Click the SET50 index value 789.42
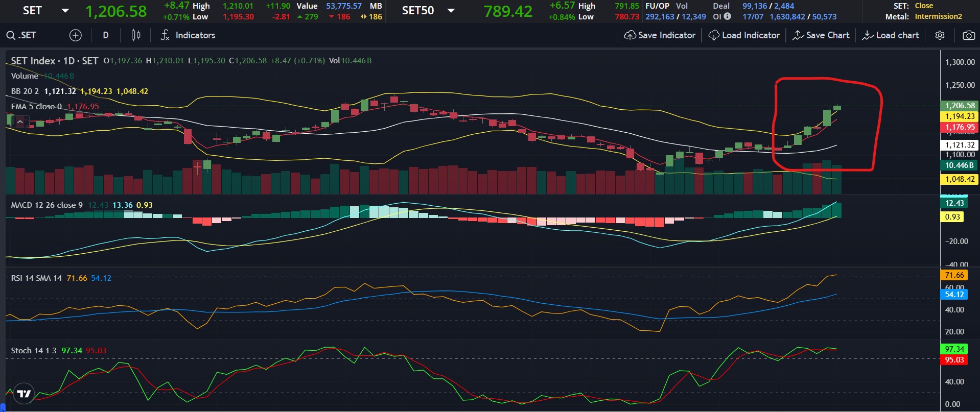Viewport: 980px width, 412px height. pos(508,11)
